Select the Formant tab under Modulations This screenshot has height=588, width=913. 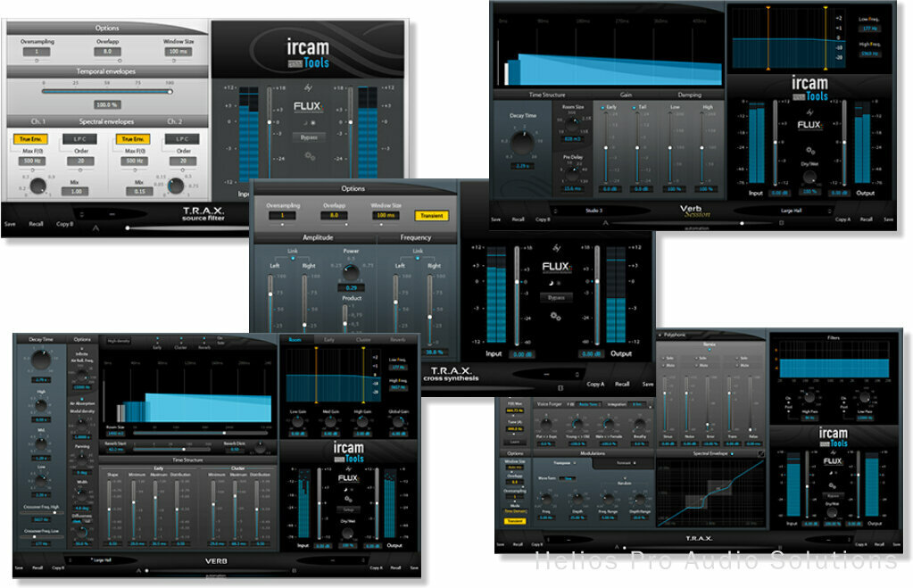(x=626, y=462)
